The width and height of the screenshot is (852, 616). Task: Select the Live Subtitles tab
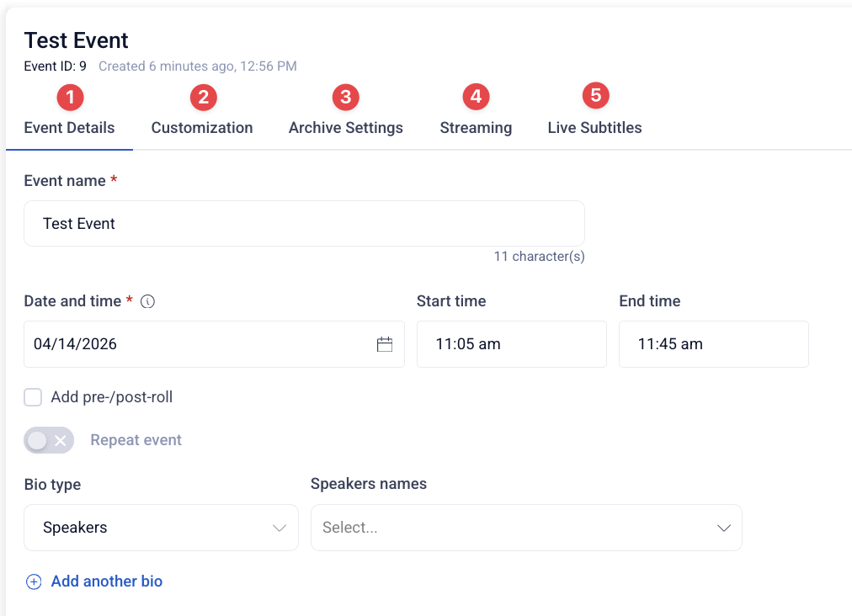[594, 128]
